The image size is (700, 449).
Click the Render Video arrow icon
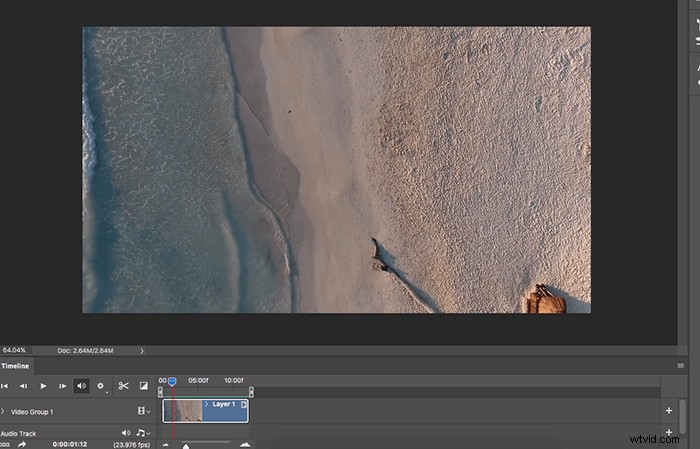pyautogui.click(x=21, y=445)
